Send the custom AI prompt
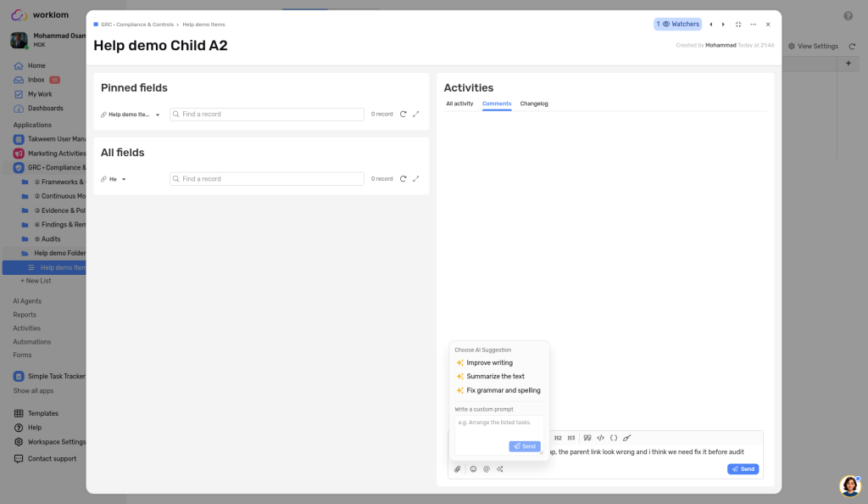The width and height of the screenshot is (868, 504). point(524,446)
